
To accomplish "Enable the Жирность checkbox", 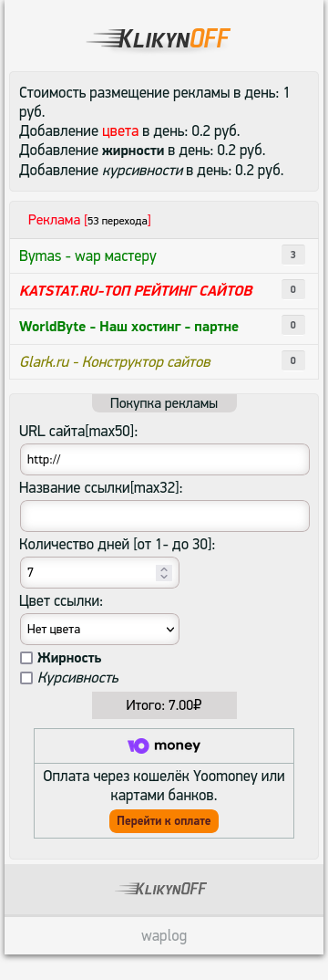I will click(26, 658).
